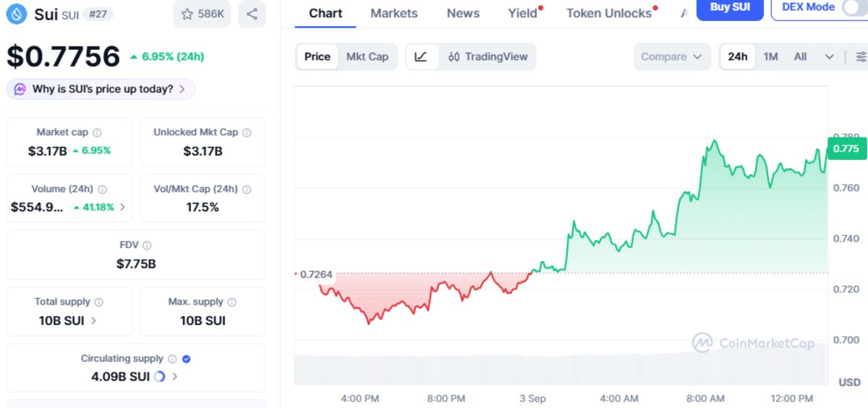Switch to the Markets tab
868x408 pixels.
[x=394, y=13]
